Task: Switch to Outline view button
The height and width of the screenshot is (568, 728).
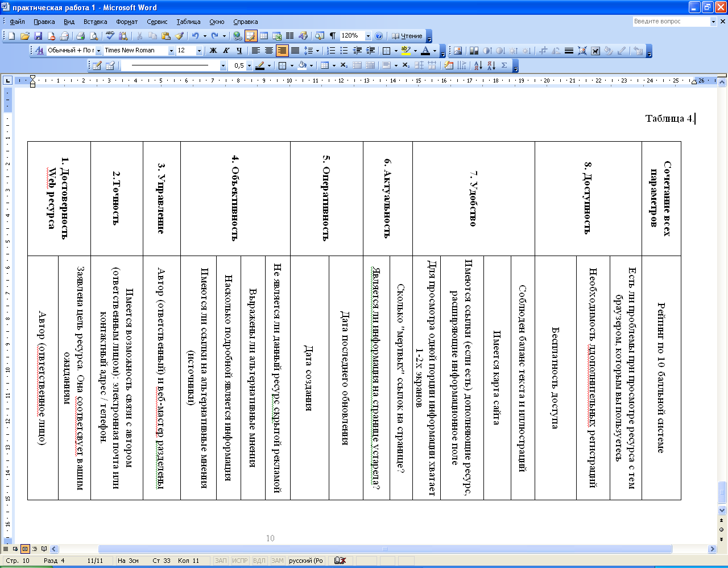Action: point(35,549)
